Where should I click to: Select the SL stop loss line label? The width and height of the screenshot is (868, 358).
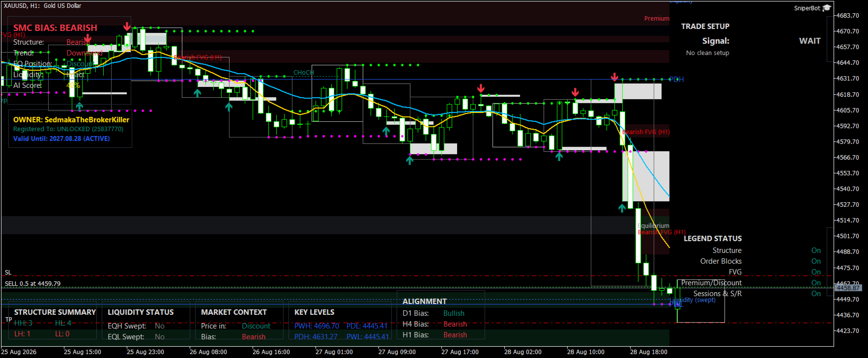point(8,273)
